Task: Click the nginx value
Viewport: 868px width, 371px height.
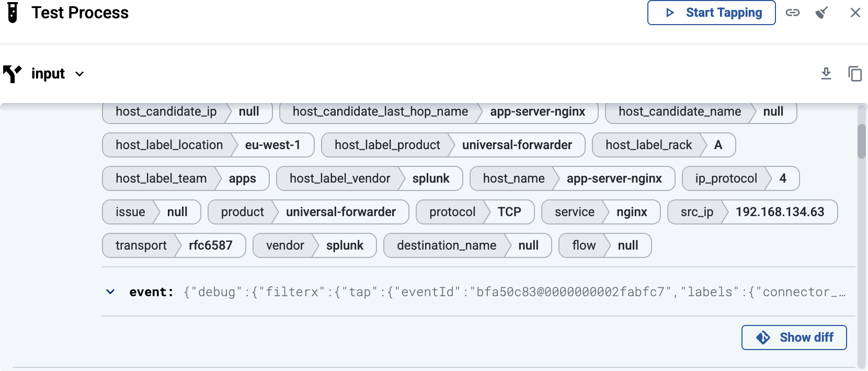Action: coord(632,212)
